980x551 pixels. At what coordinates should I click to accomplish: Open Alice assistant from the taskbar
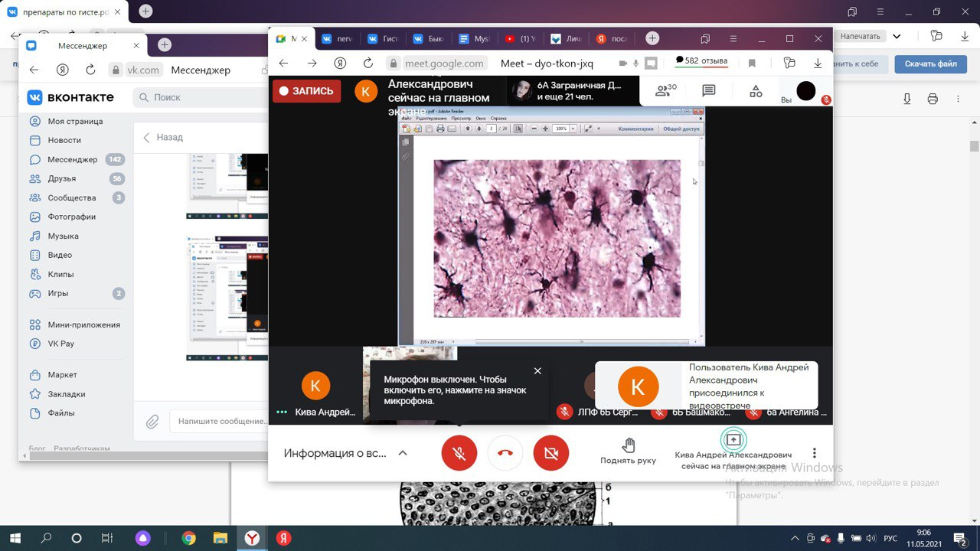click(x=143, y=538)
